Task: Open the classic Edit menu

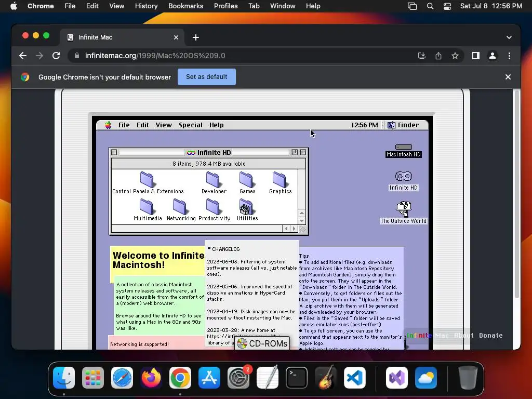Action: click(143, 125)
